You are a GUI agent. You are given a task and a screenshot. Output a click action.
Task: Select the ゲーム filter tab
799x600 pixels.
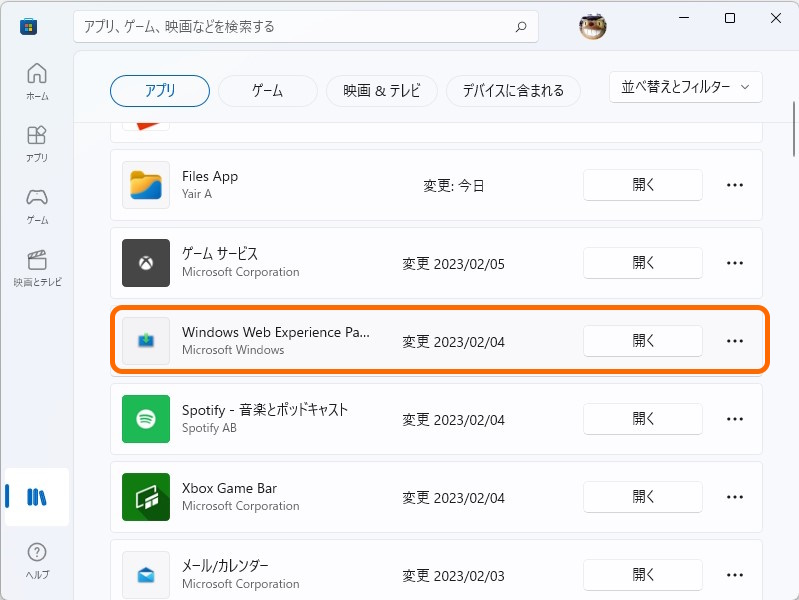[x=268, y=91]
